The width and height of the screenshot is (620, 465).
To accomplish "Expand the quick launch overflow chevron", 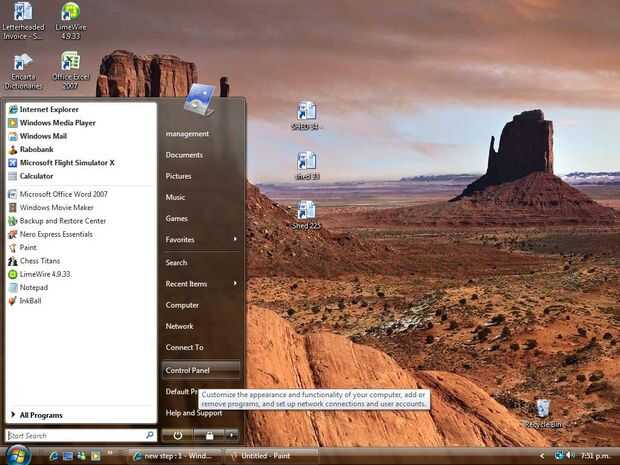I will (x=110, y=453).
